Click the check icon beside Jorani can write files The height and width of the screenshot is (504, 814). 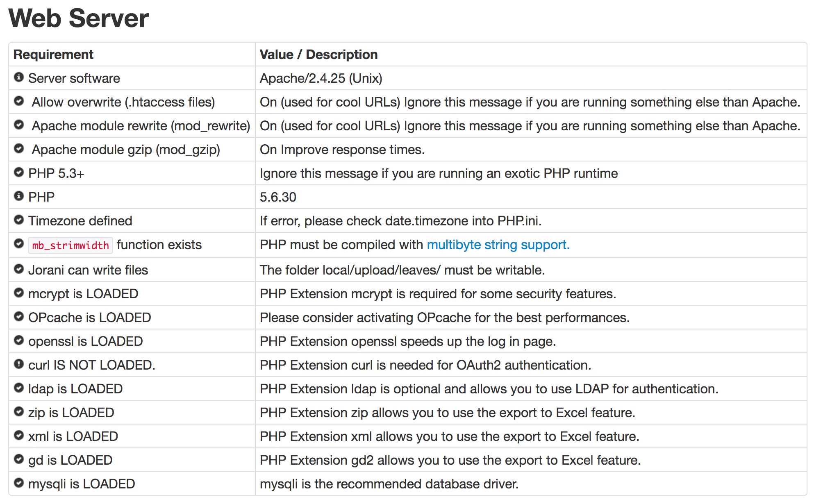[x=19, y=269]
